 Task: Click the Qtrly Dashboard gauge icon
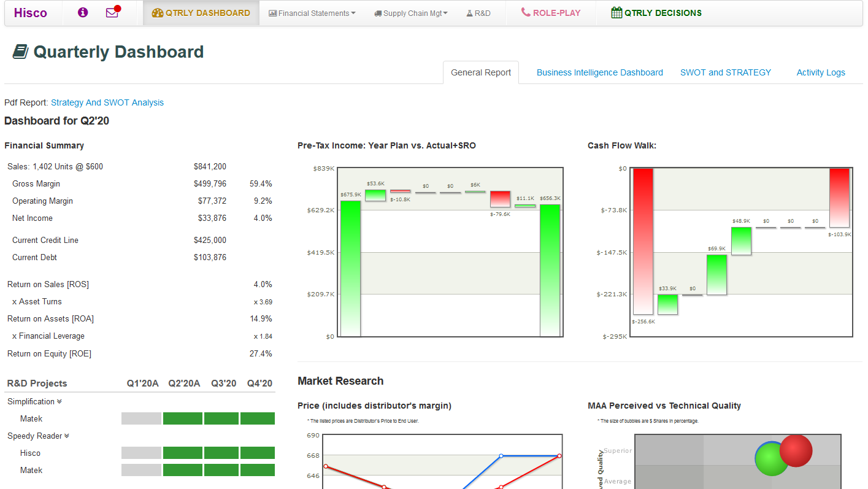click(x=157, y=13)
